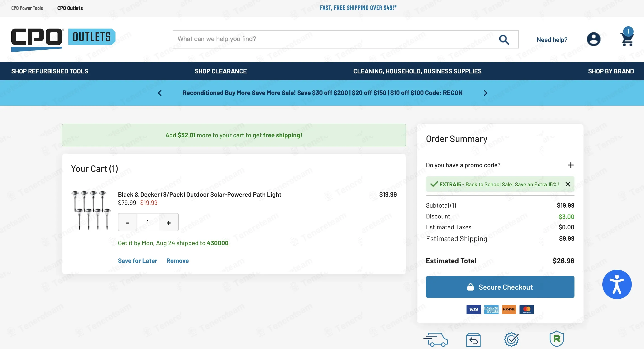Screen dimensions: 644x349
Task: Click the free shipping threshold message
Action: [x=234, y=135]
